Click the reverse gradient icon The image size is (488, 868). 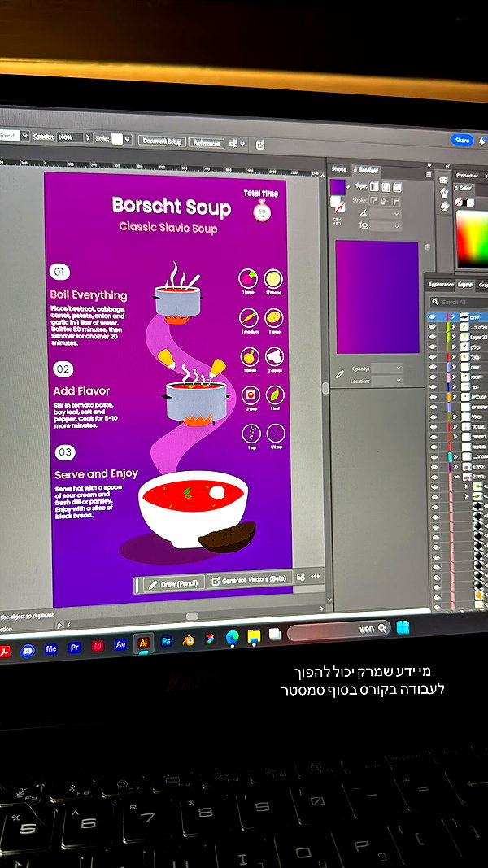[337, 221]
